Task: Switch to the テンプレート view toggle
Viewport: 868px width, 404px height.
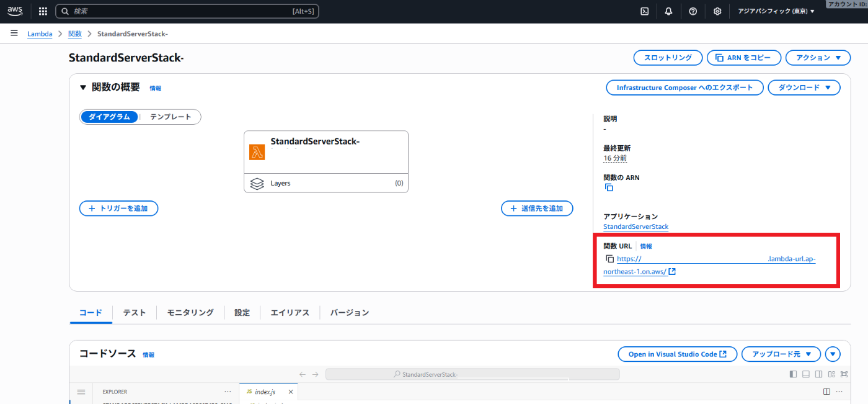Action: pos(170,117)
